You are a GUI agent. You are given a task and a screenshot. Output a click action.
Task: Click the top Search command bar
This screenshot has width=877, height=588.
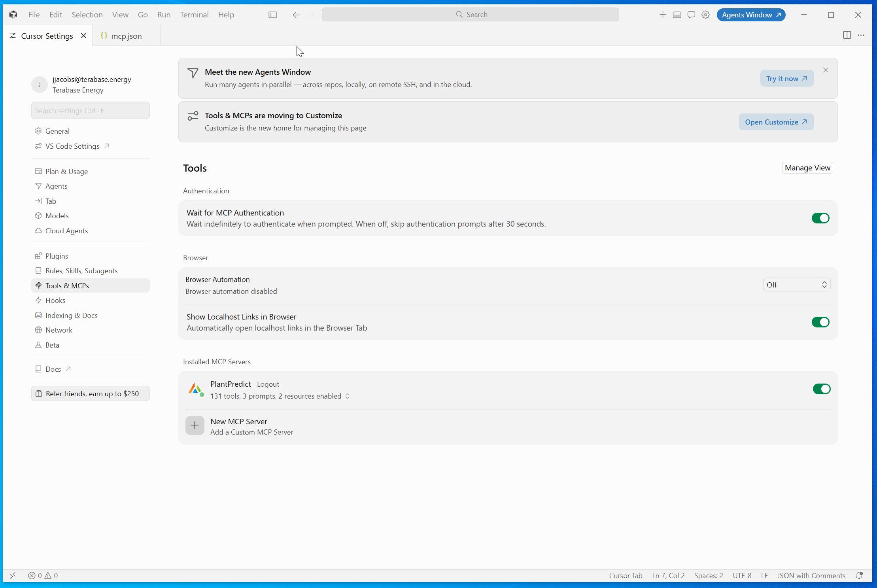pos(470,15)
